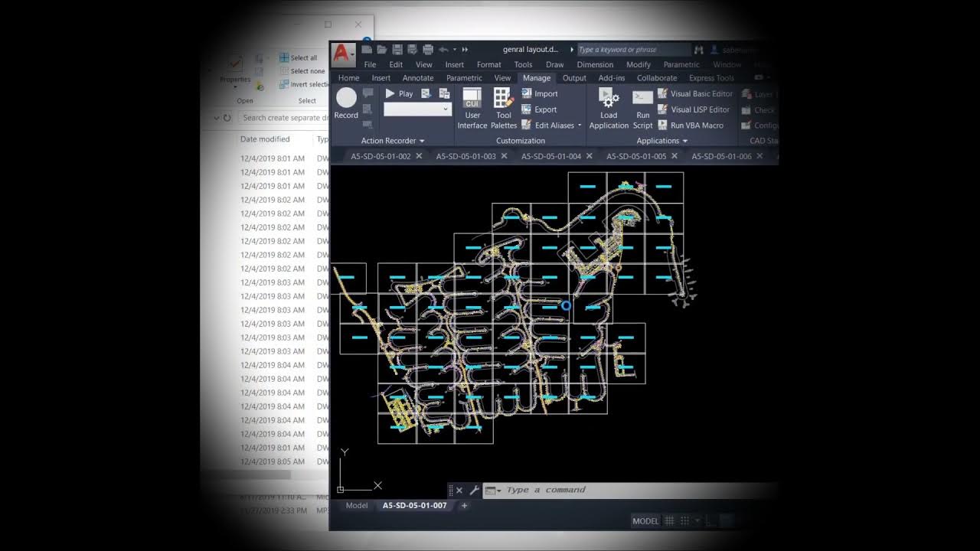Click the Save As icon in quick access toolbar
Screen dimensions: 980x551
tap(412, 49)
